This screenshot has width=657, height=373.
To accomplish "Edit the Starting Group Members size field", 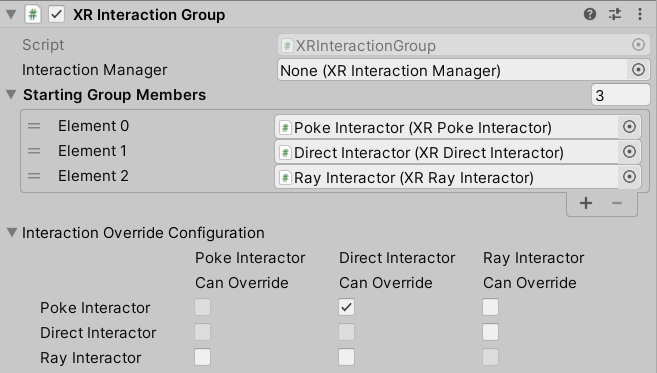I will pos(621,95).
